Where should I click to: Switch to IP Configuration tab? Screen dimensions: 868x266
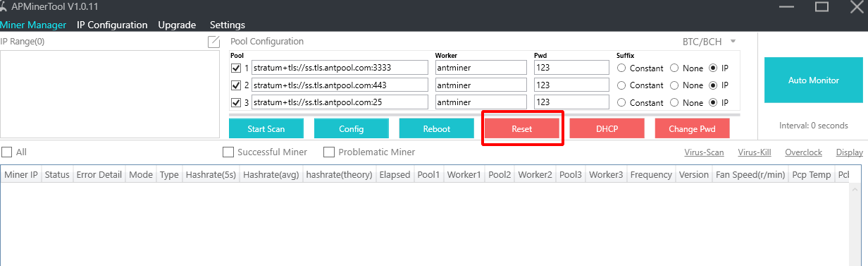112,25
